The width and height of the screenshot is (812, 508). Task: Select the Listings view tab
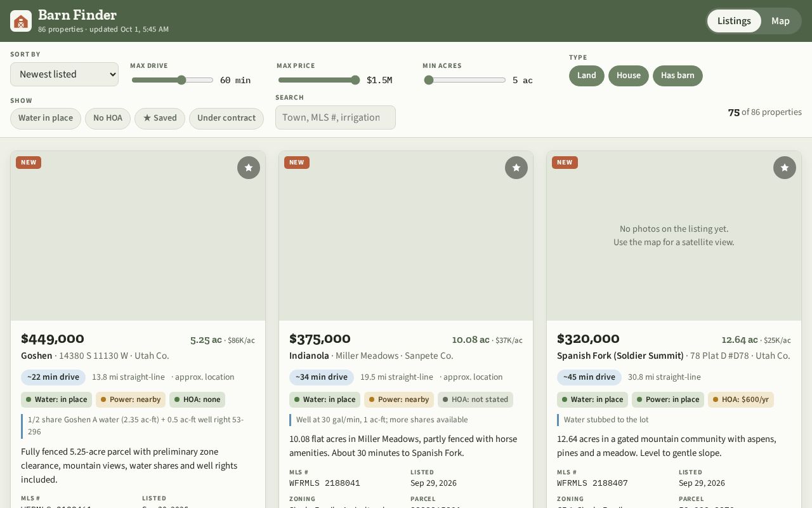pyautogui.click(x=734, y=21)
